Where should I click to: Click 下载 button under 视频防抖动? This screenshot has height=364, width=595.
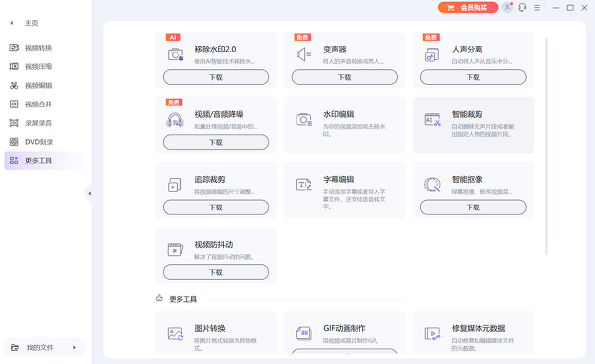pyautogui.click(x=216, y=272)
